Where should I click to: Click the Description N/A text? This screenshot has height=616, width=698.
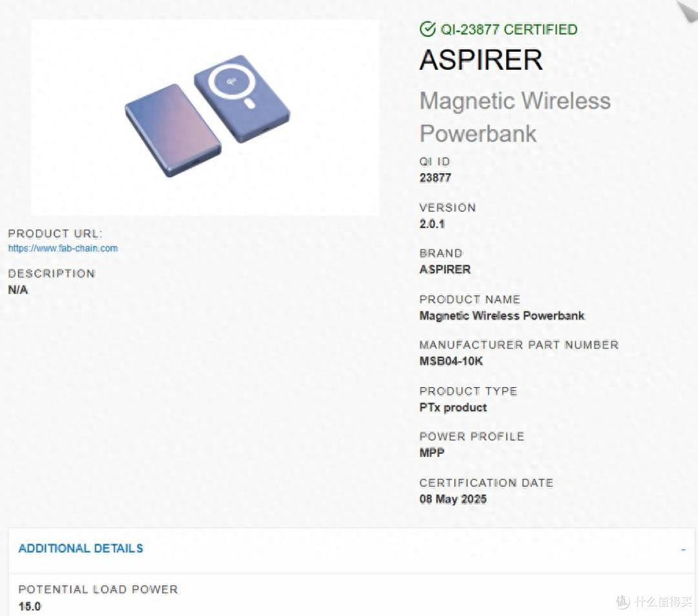pos(18,290)
